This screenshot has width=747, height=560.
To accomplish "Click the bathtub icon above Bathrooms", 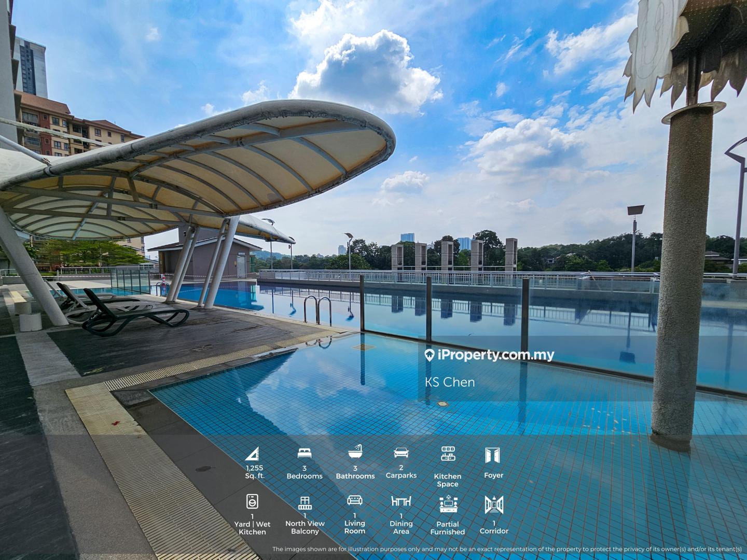I will [355, 452].
